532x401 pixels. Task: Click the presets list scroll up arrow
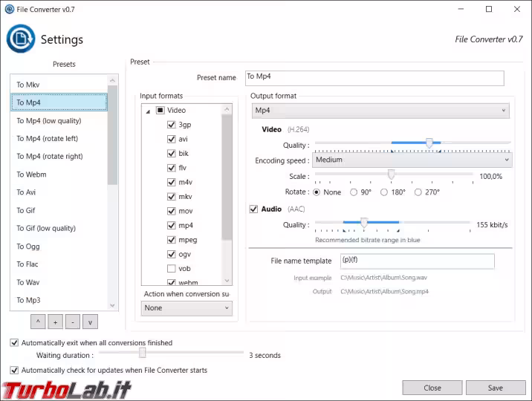pyautogui.click(x=113, y=80)
